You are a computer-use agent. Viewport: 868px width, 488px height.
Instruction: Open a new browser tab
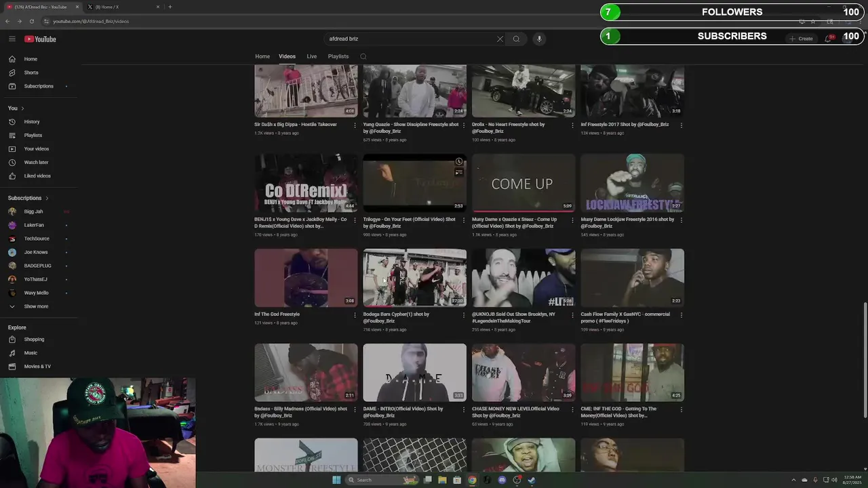coord(170,7)
